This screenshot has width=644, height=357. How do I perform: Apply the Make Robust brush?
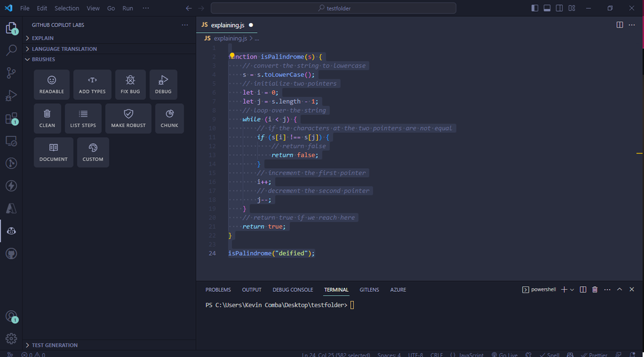tap(128, 119)
